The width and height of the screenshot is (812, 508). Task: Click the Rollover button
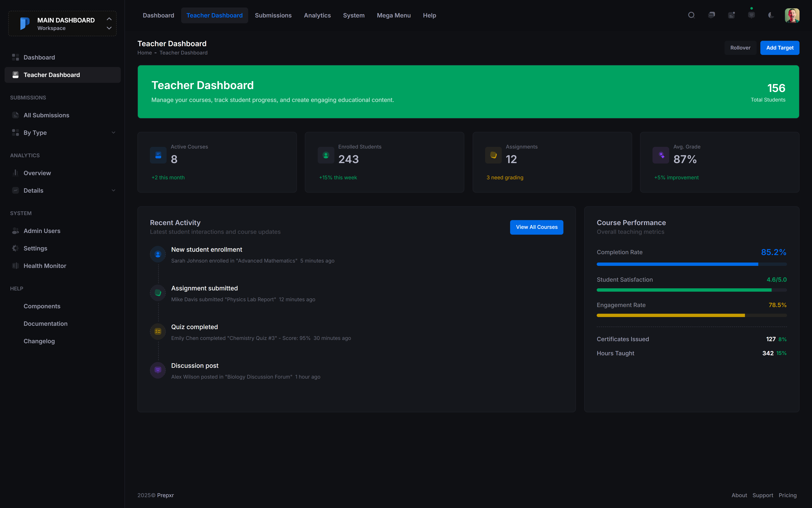pos(740,48)
